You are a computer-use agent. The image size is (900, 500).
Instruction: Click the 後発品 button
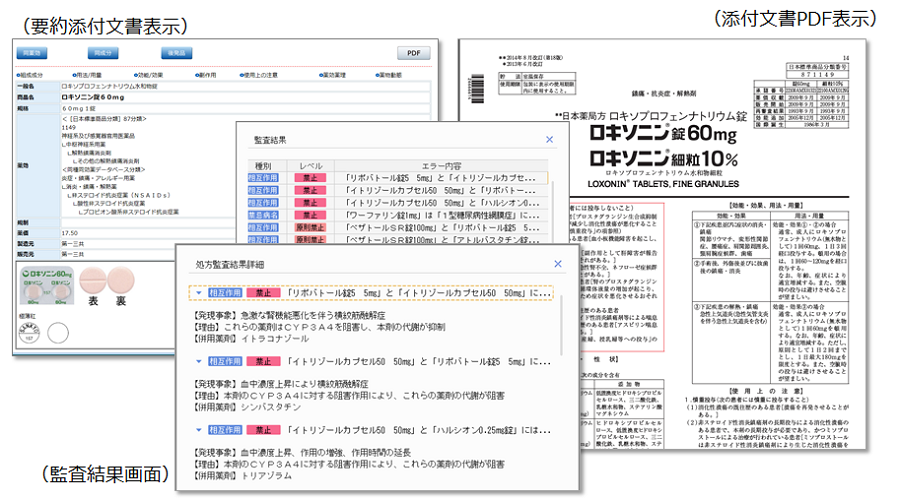176,53
